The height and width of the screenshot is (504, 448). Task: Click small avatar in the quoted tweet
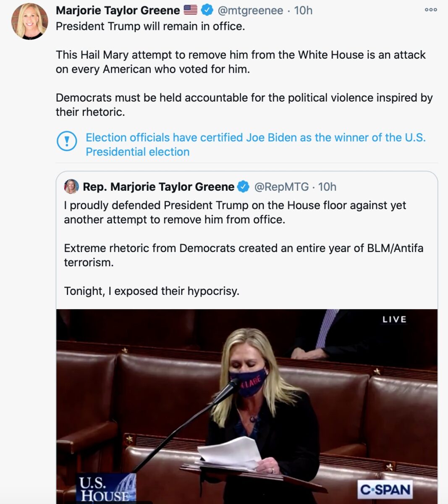(x=71, y=186)
